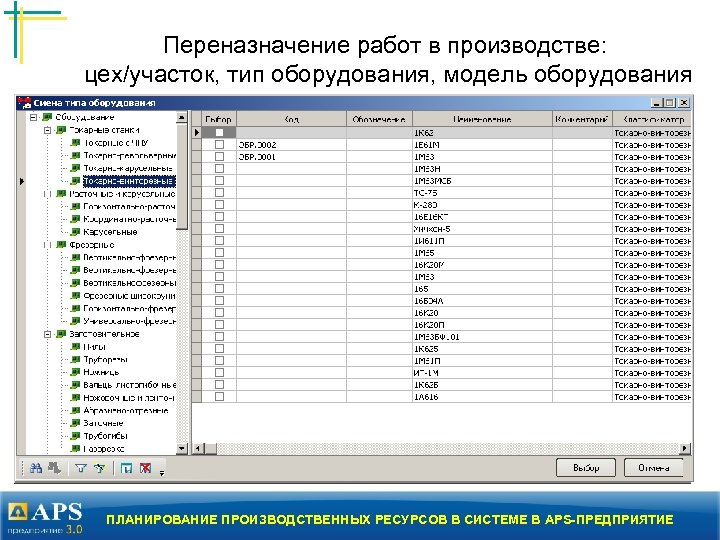The height and width of the screenshot is (540, 720).
Task: Sort by the Обозначение column header
Action: pyautogui.click(x=379, y=119)
